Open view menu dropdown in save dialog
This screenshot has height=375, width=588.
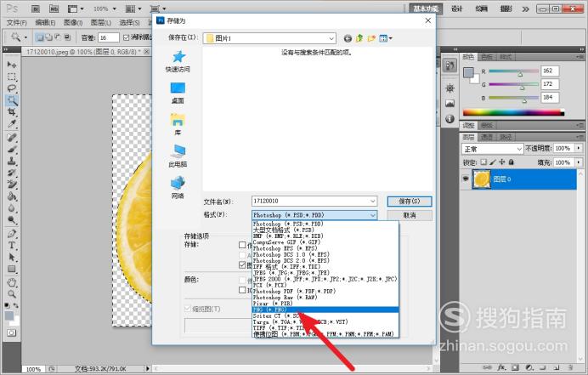pos(386,38)
